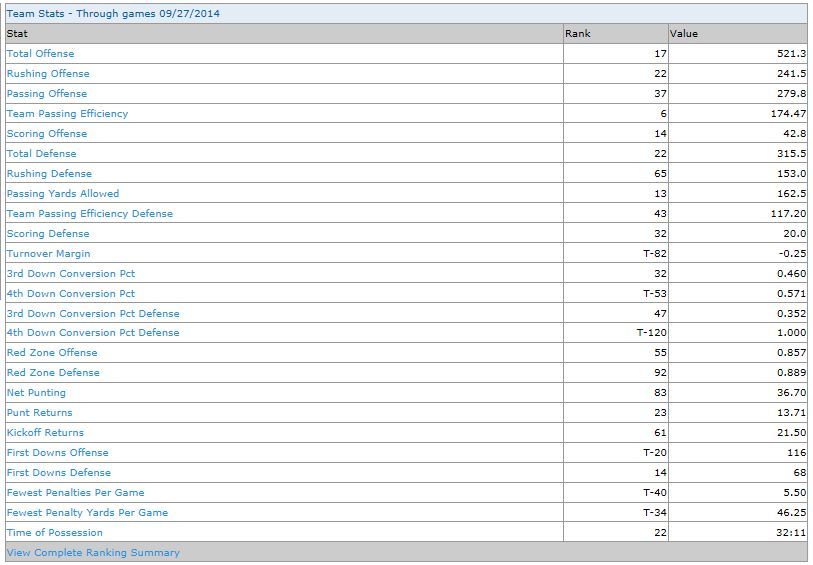Select the First Downs Defense value 68

(x=800, y=472)
